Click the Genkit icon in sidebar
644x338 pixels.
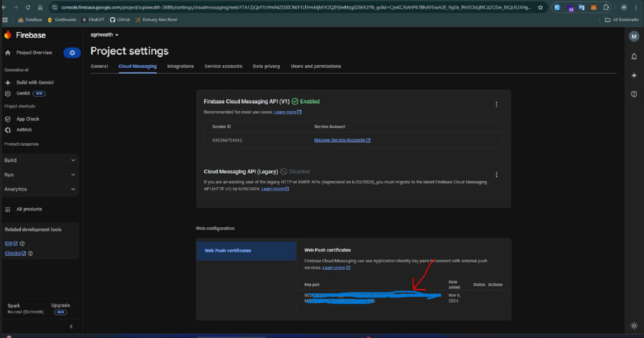[7, 93]
